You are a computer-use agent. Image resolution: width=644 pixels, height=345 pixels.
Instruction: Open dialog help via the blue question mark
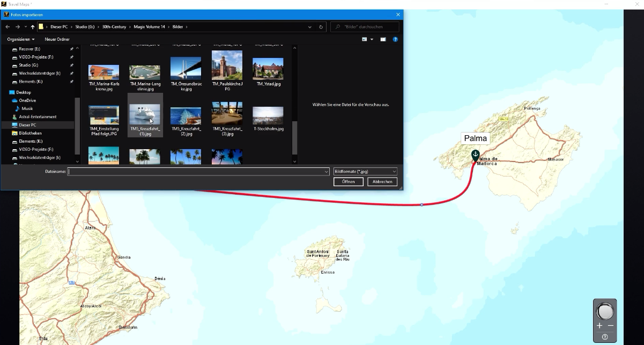[395, 39]
